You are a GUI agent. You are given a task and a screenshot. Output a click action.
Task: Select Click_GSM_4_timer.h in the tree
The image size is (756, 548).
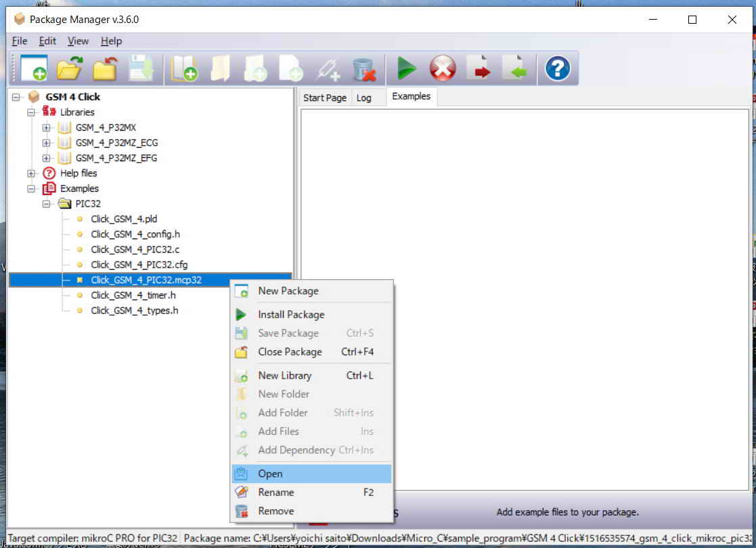(133, 295)
